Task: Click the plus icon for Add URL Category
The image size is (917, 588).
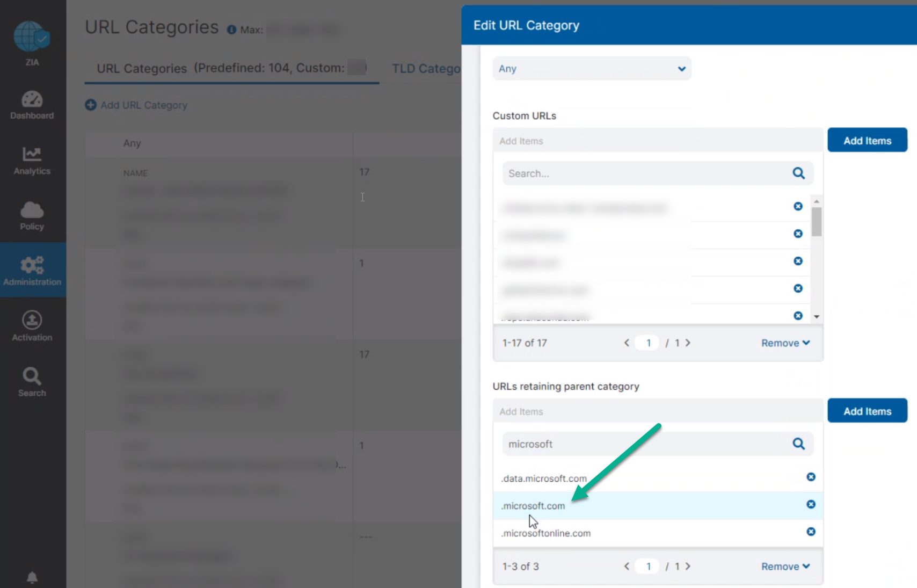Action: 91,105
